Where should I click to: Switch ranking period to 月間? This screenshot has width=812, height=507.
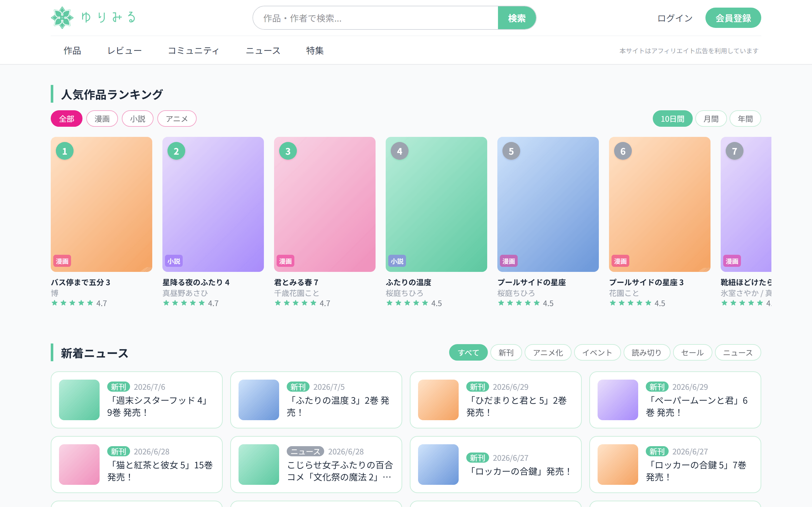[711, 119]
